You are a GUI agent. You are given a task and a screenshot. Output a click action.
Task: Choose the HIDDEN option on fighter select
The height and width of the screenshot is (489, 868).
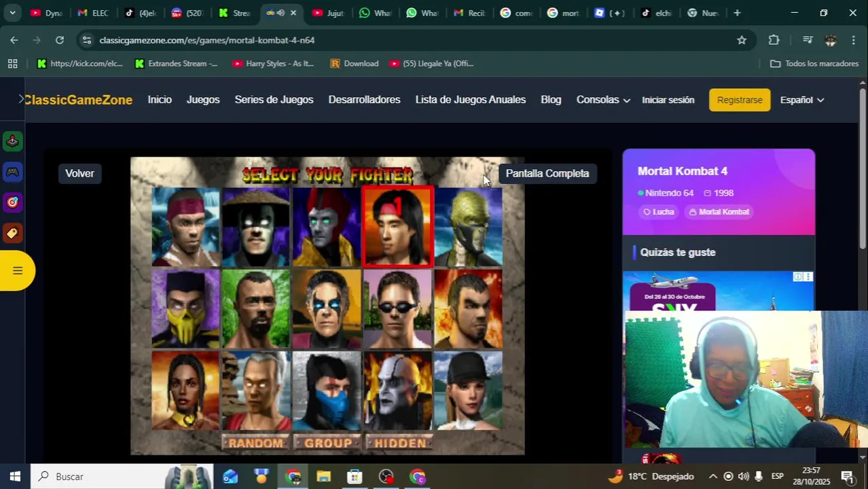pyautogui.click(x=399, y=443)
